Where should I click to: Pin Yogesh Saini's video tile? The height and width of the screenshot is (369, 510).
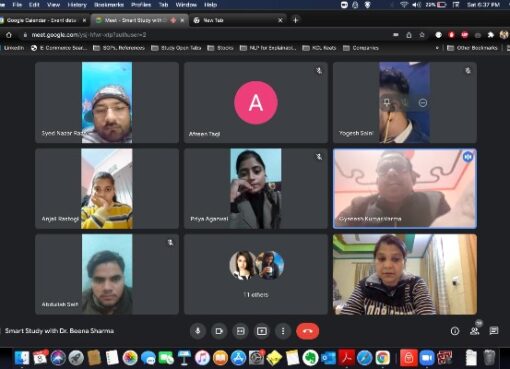tap(387, 103)
